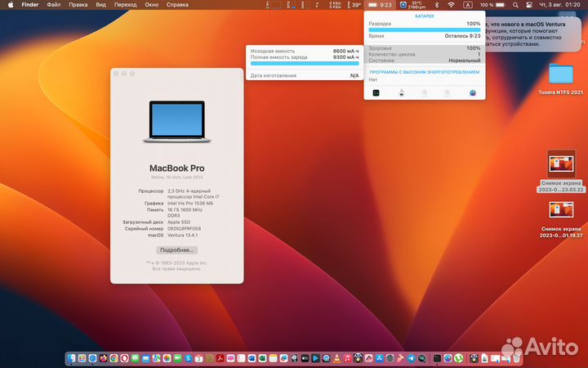Launch Adobe Acrobat from the Dock

220,358
